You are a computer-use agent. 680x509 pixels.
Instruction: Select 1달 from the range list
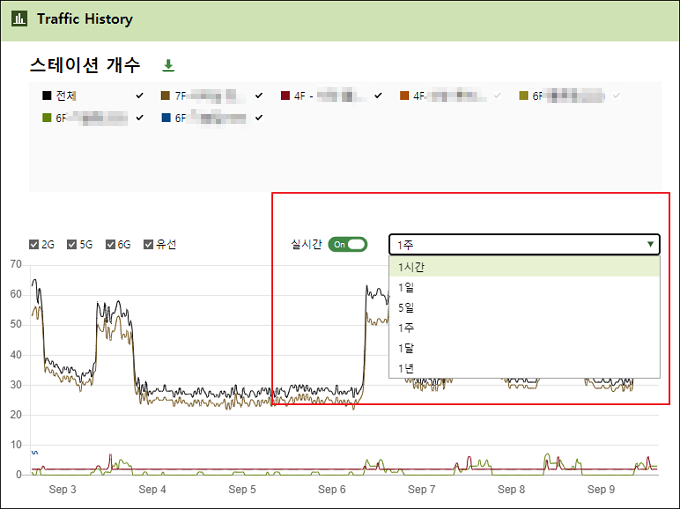coord(524,348)
